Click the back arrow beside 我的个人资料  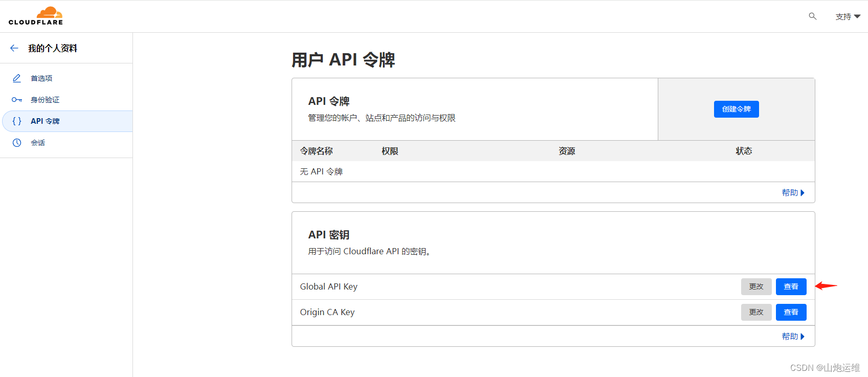pos(14,48)
